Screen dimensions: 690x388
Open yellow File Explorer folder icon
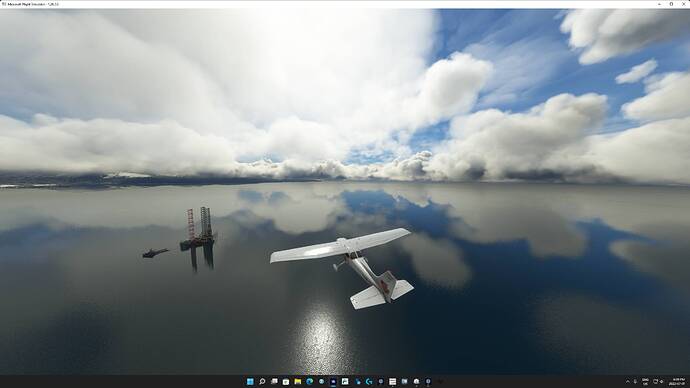tap(297, 381)
